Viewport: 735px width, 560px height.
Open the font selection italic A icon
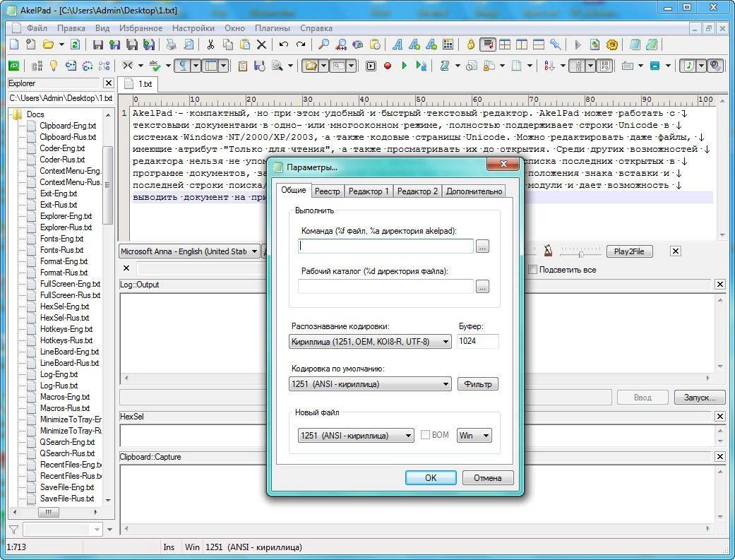[398, 44]
